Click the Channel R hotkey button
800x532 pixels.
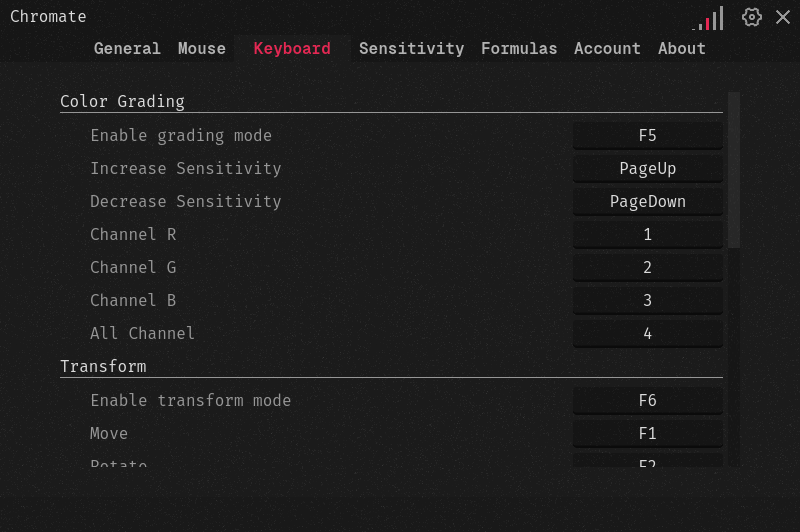(x=648, y=235)
